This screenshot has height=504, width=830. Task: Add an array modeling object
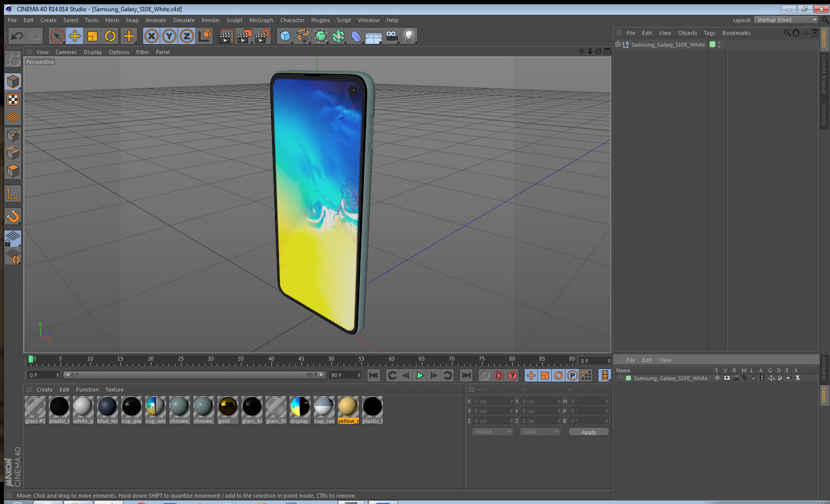coord(338,36)
